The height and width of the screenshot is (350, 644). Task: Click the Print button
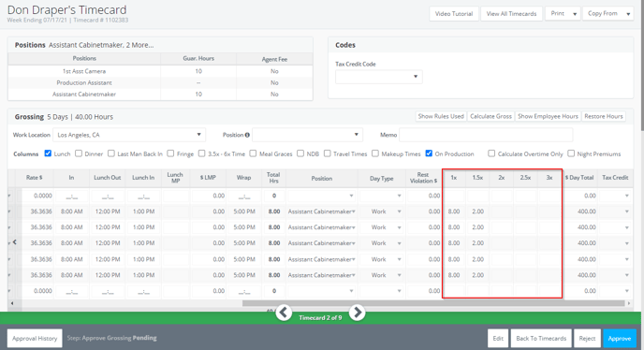coord(557,13)
